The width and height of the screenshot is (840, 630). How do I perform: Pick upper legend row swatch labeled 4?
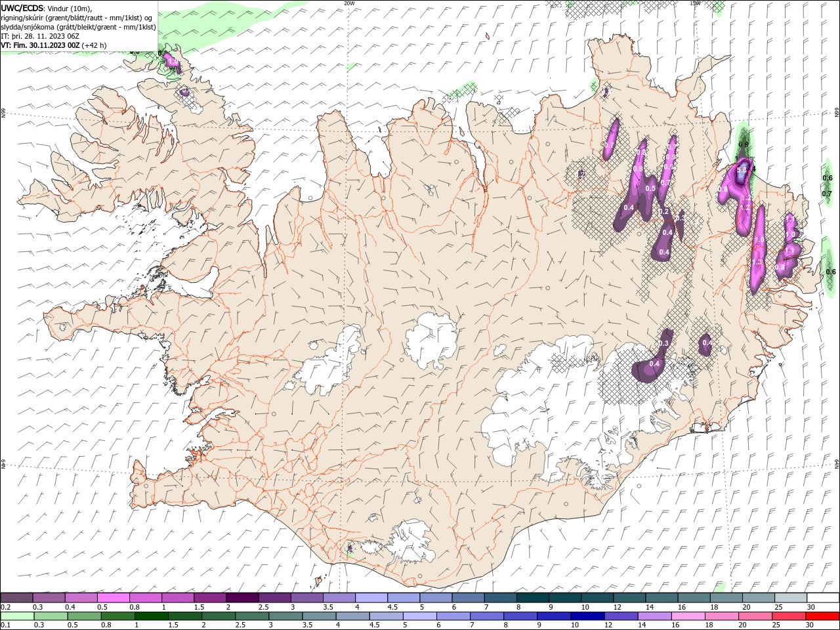tap(371, 598)
